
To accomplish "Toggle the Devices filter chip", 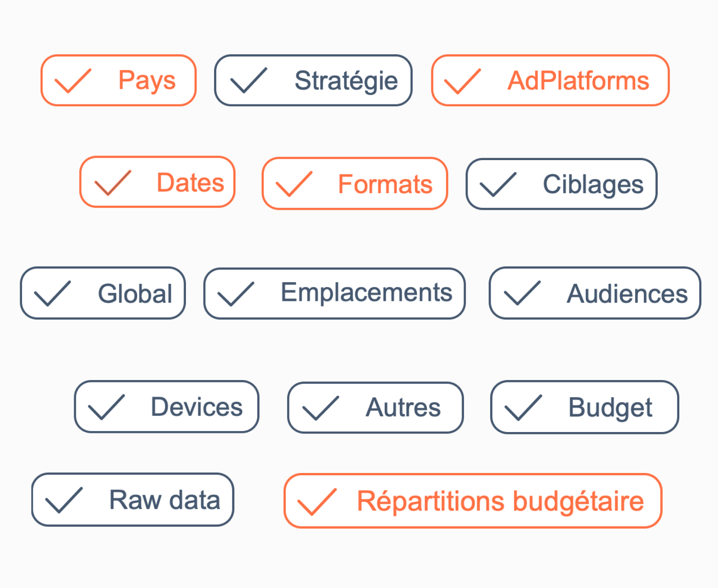I will pos(167,407).
